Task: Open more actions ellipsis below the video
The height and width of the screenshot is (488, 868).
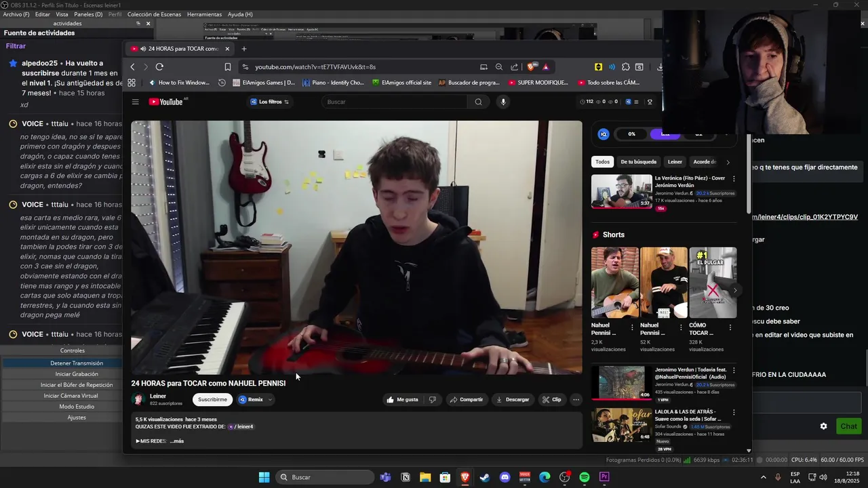Action: 576,400
